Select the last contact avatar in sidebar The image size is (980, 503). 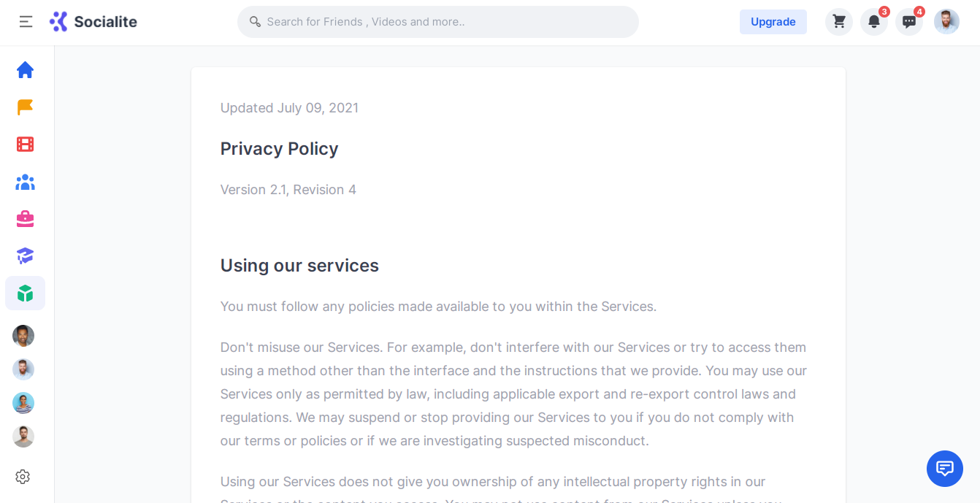[23, 437]
